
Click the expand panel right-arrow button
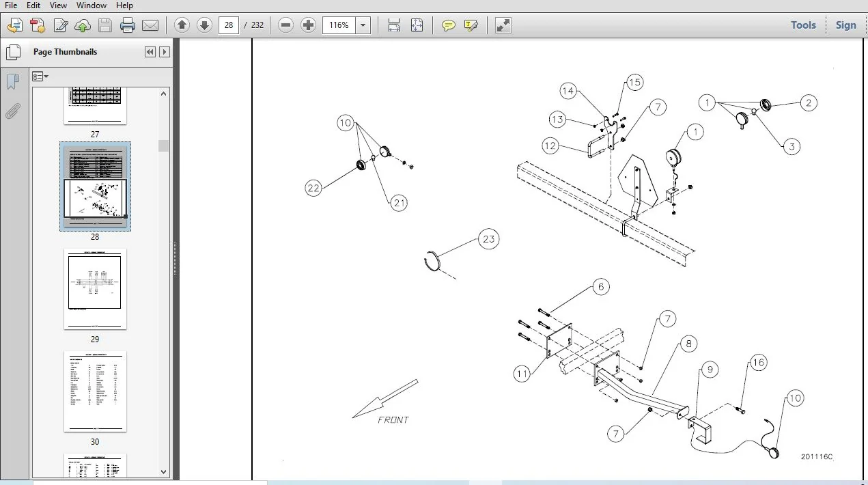coord(164,52)
